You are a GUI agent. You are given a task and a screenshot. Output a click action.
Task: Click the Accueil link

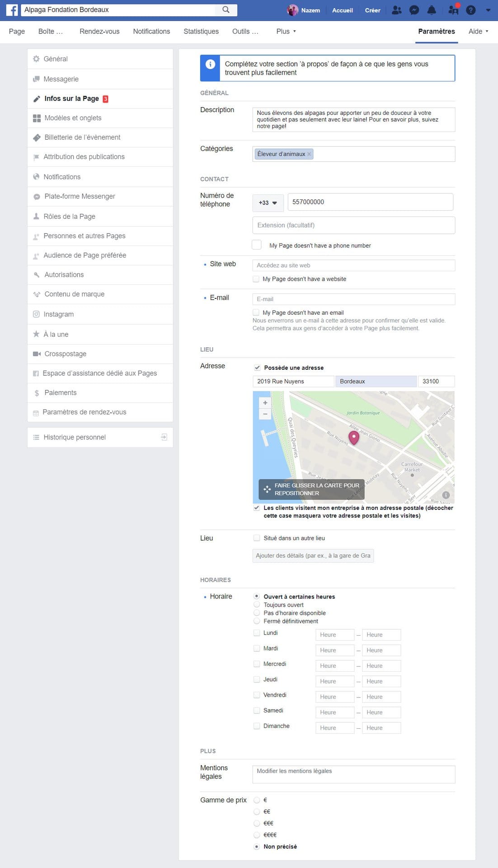(343, 10)
